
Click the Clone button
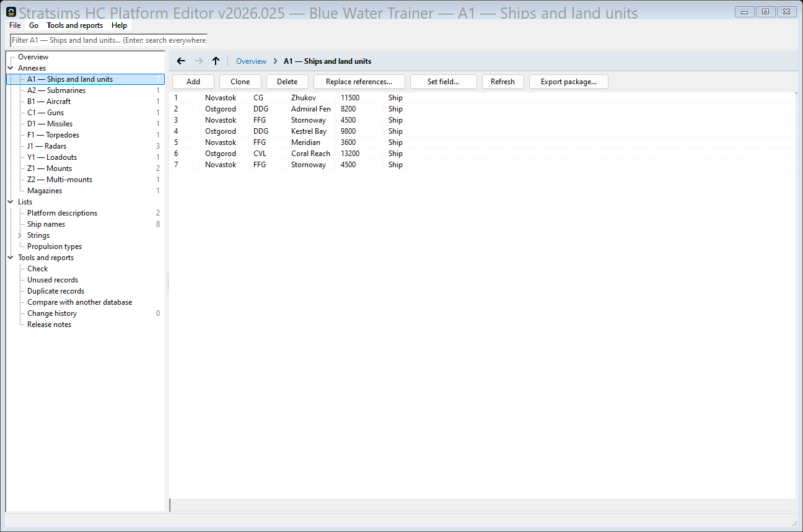pyautogui.click(x=240, y=82)
